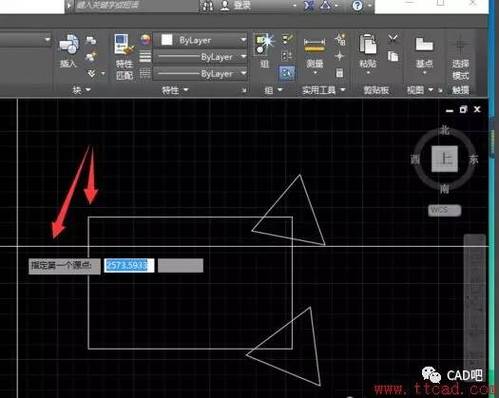Click the Create Block icon beside Insert
This screenshot has width=499, height=398.
pos(91,41)
